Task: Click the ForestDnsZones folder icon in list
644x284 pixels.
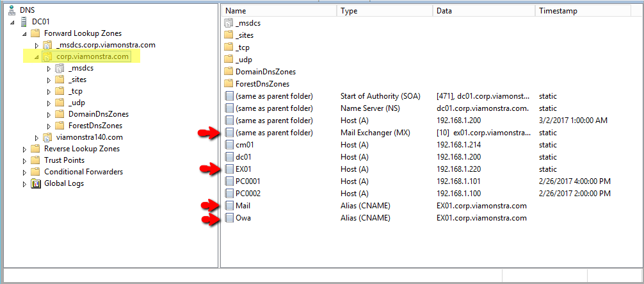Action: (229, 84)
